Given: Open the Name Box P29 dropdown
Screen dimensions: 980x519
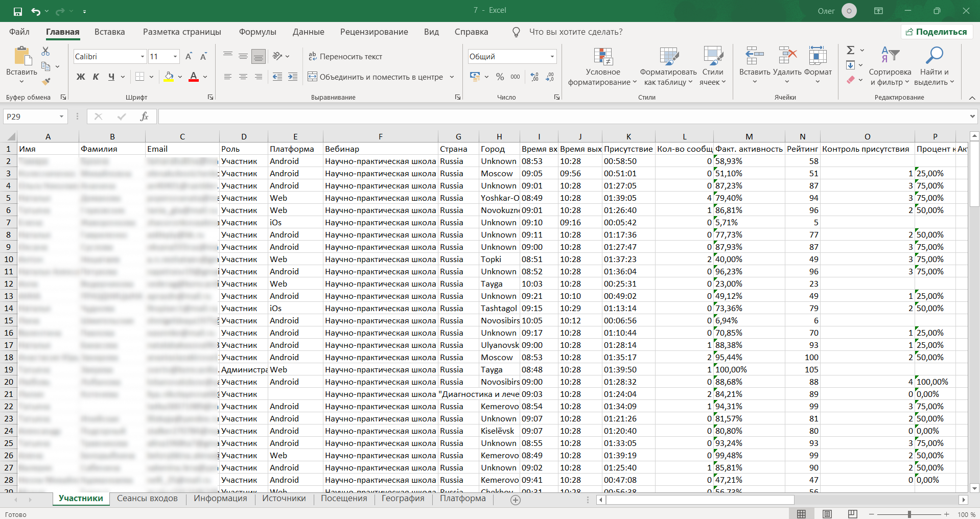Looking at the screenshot, I should (61, 116).
